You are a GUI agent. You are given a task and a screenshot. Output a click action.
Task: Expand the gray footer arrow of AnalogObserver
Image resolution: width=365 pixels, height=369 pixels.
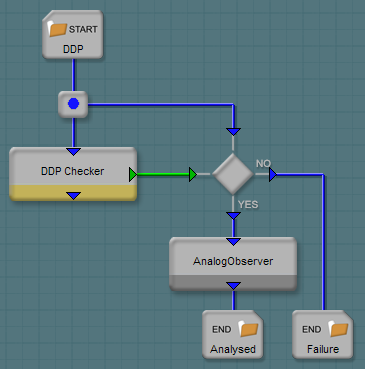click(233, 286)
